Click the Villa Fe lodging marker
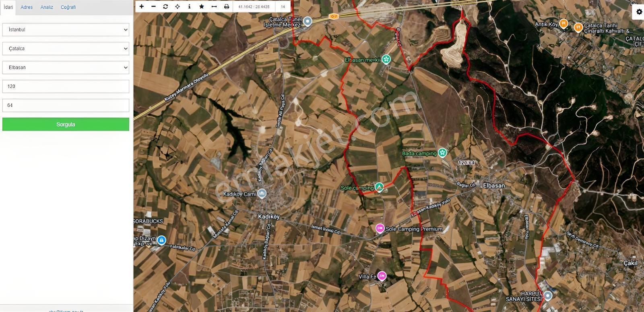The image size is (644, 312). [x=382, y=276]
